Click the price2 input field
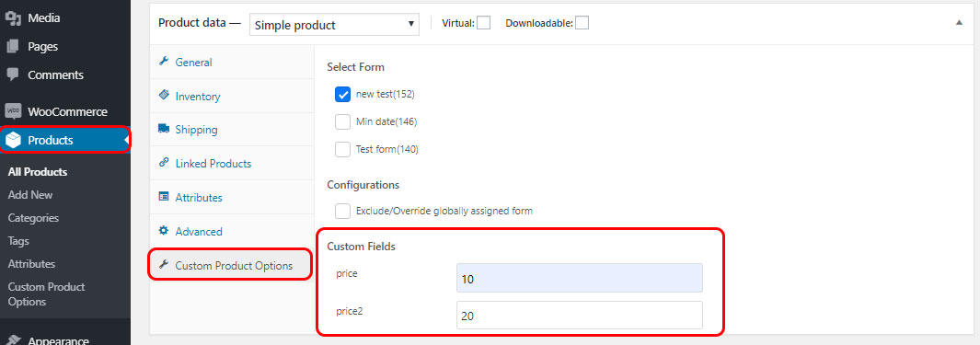980x345 pixels. [580, 315]
